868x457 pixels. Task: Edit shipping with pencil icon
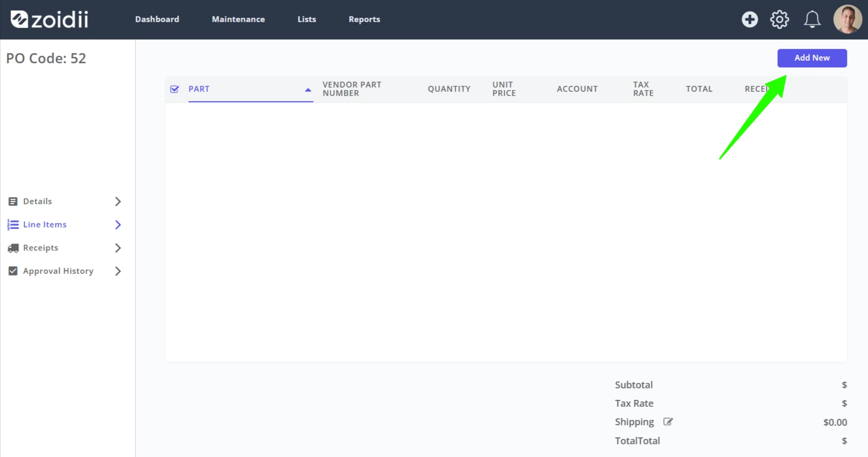click(x=668, y=422)
